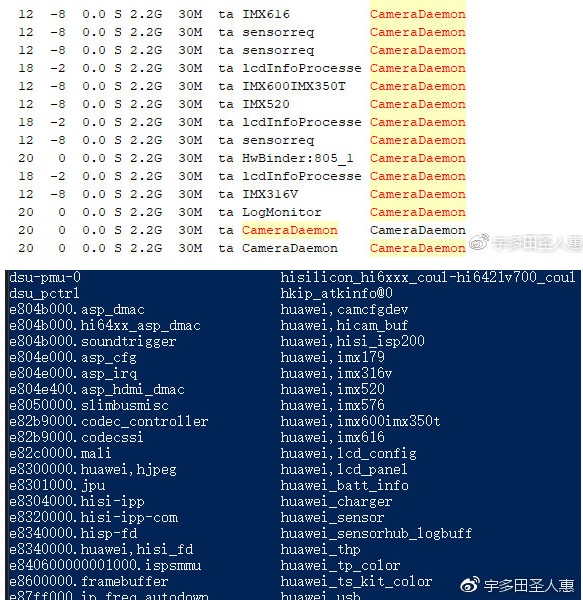This screenshot has height=600, width=583.
Task: Click the huawei,imx616 device entry
Action: [332, 437]
